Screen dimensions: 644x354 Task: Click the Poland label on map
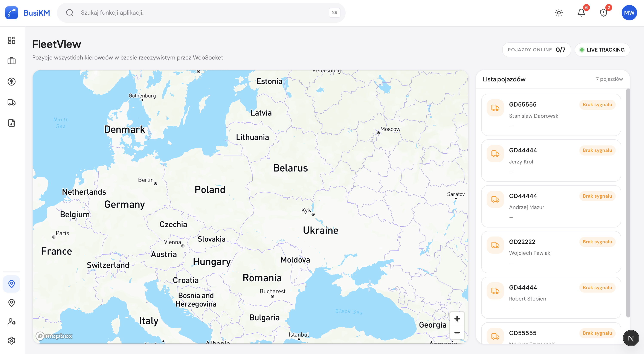click(x=210, y=190)
